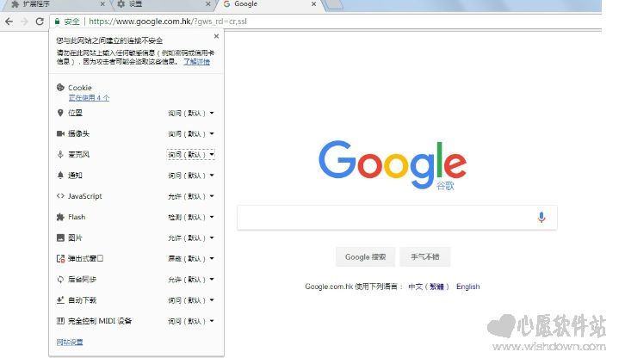Click the location pin icon
This screenshot has height=364, width=625.
(60, 113)
